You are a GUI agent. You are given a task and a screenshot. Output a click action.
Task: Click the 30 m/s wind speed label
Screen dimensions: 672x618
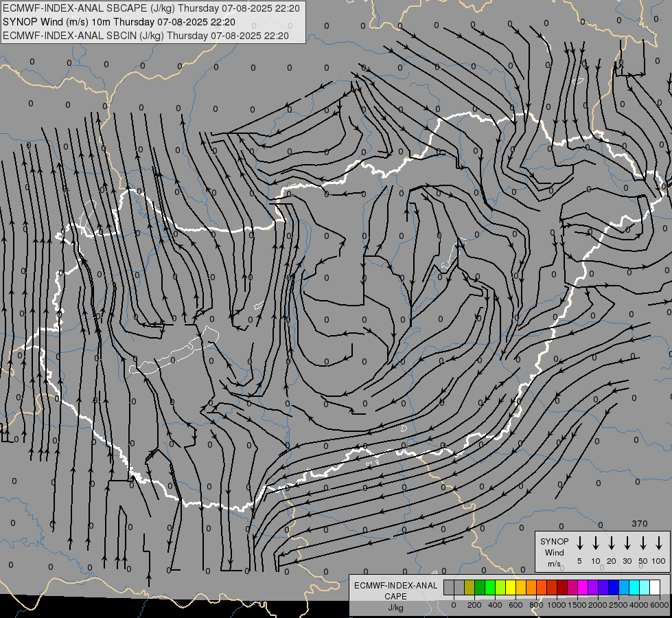[x=627, y=561]
